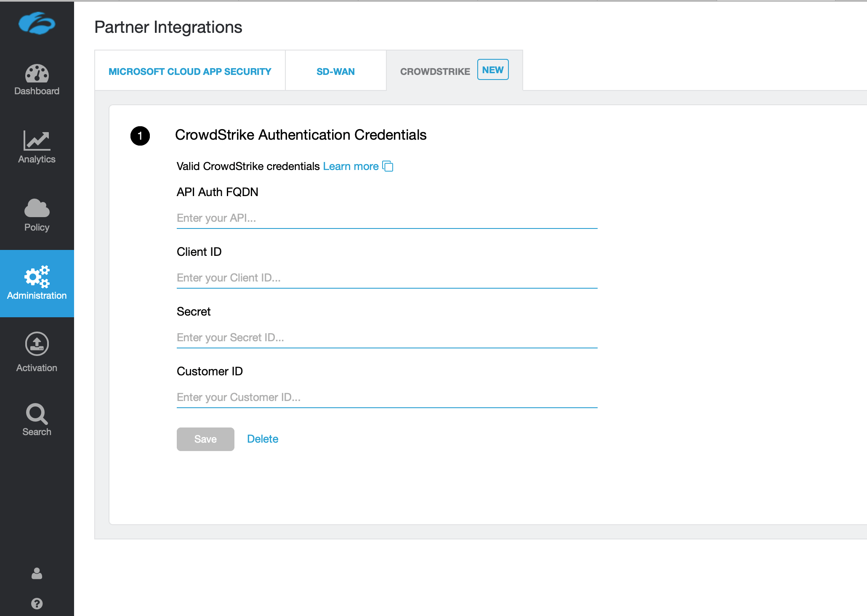This screenshot has width=867, height=616.
Task: Select the CrowdStrike tab
Action: coord(435,72)
